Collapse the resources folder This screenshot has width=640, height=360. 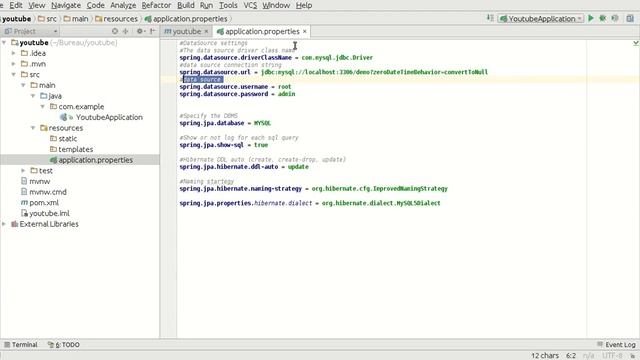pyautogui.click(x=33, y=128)
